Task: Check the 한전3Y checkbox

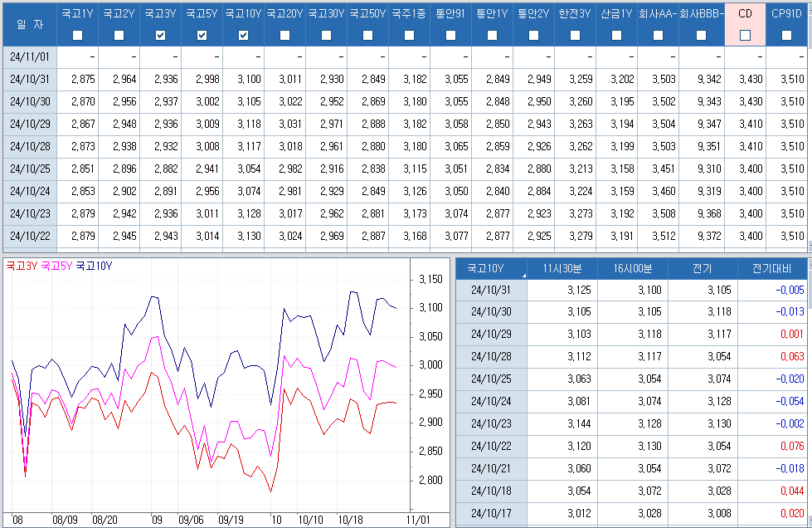Action: (x=575, y=35)
